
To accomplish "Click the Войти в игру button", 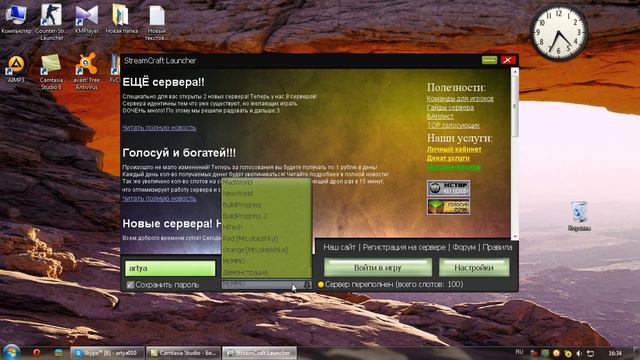I will click(x=378, y=268).
